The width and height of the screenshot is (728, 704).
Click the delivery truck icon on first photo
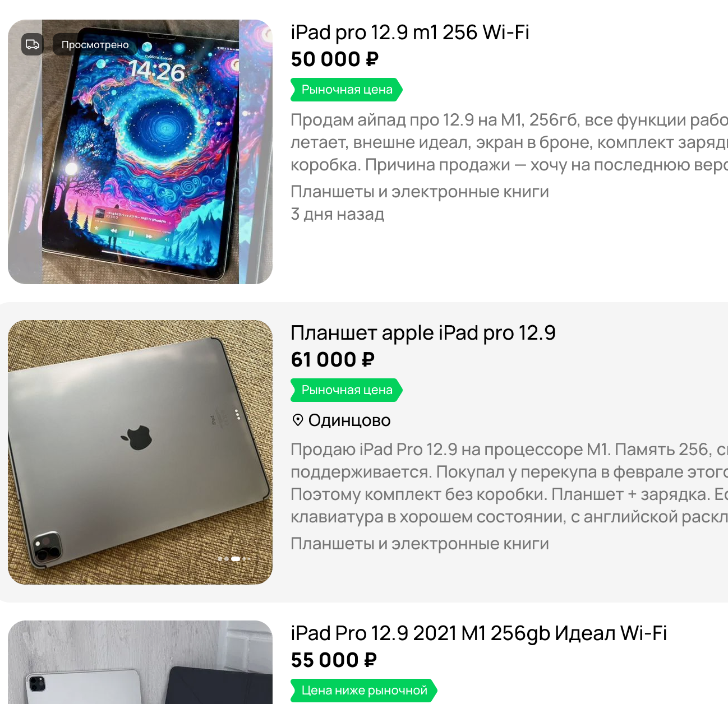point(33,44)
